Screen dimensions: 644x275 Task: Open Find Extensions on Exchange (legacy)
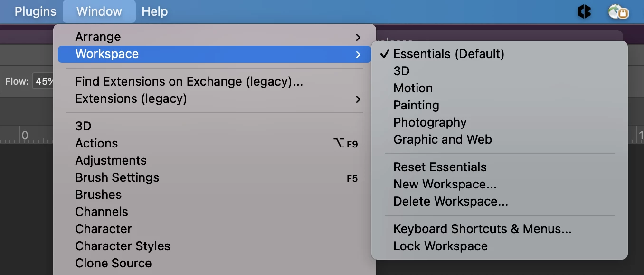tap(189, 82)
